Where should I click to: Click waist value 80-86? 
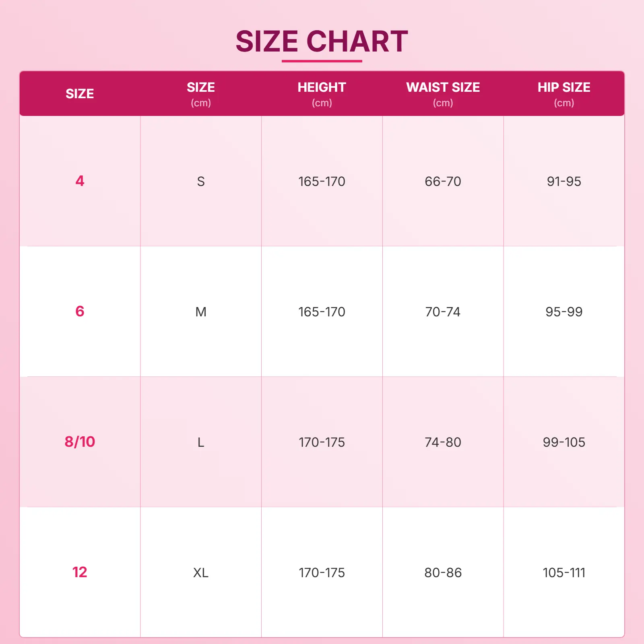[x=443, y=573]
